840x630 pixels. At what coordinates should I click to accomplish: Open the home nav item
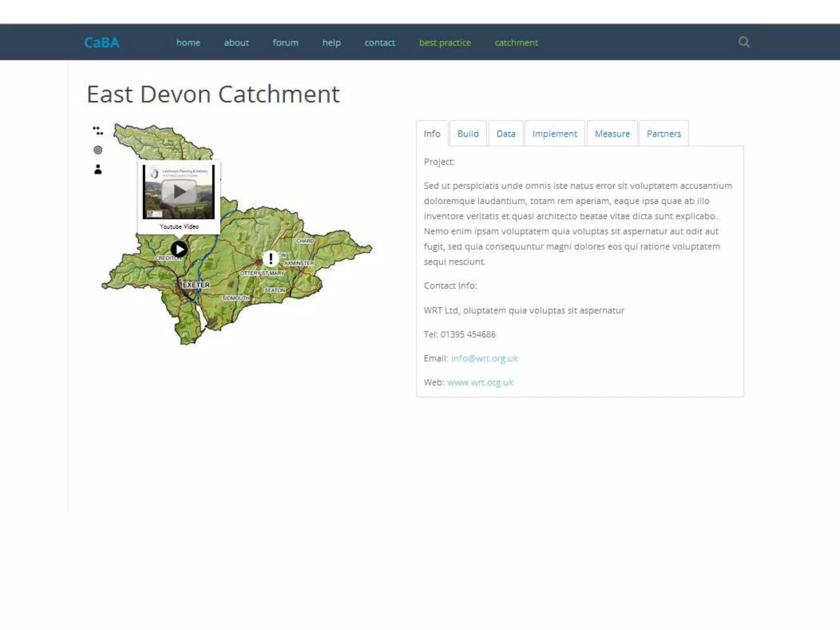(188, 43)
